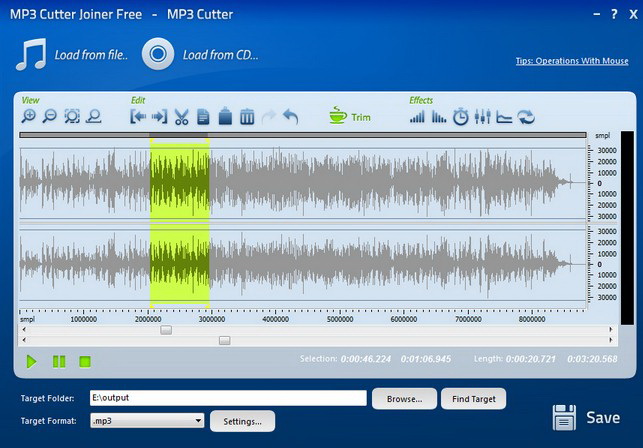This screenshot has width=643, height=448.
Task: Click the upper horizontal scrollbar thumb
Action: (166, 330)
